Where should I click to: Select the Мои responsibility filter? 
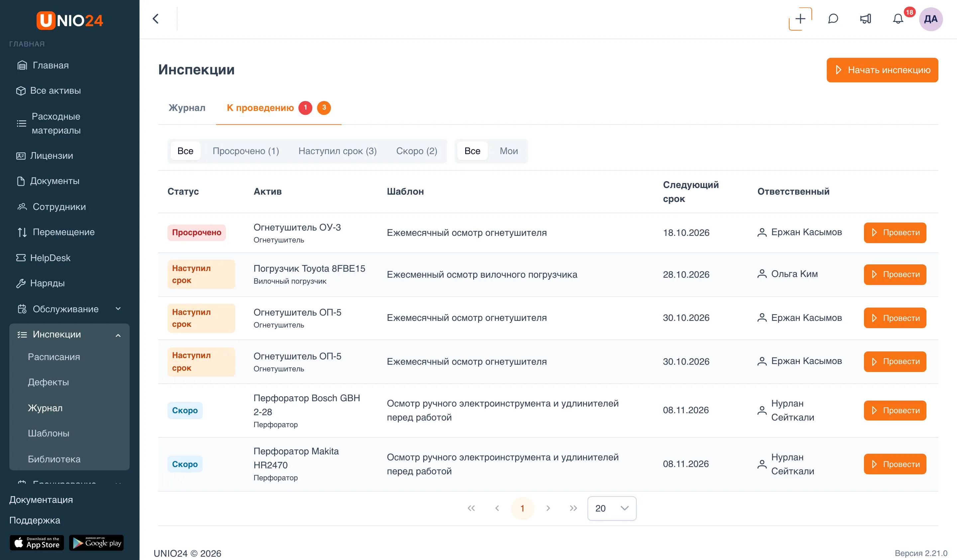(x=508, y=151)
